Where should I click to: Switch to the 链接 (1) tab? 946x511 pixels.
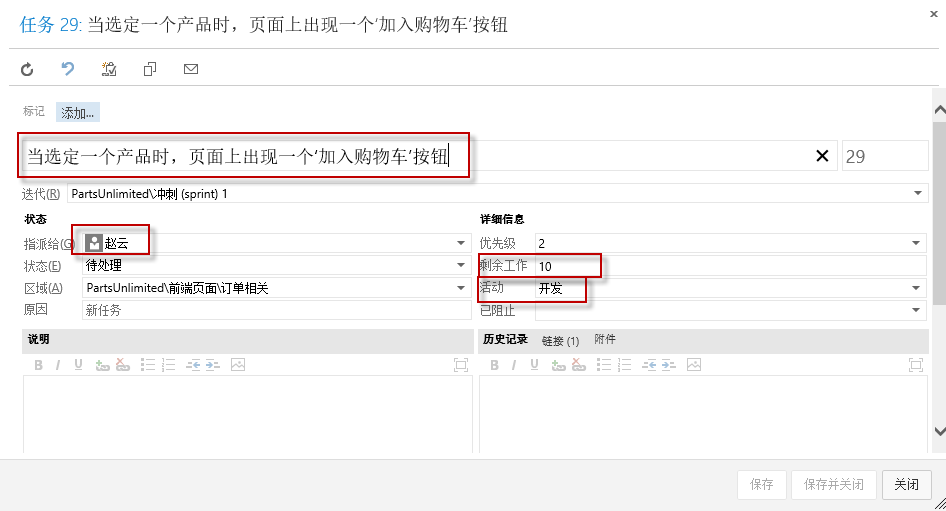click(x=560, y=341)
